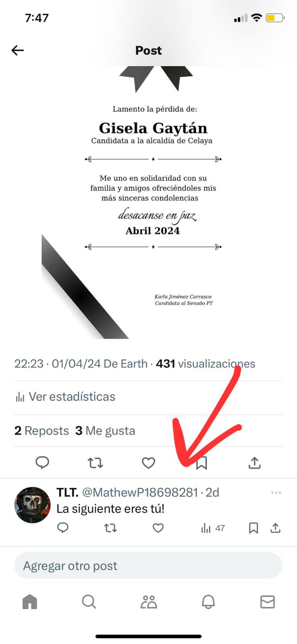View reply stats showing 47 views
This screenshot has height=644, width=297.
[x=213, y=528]
